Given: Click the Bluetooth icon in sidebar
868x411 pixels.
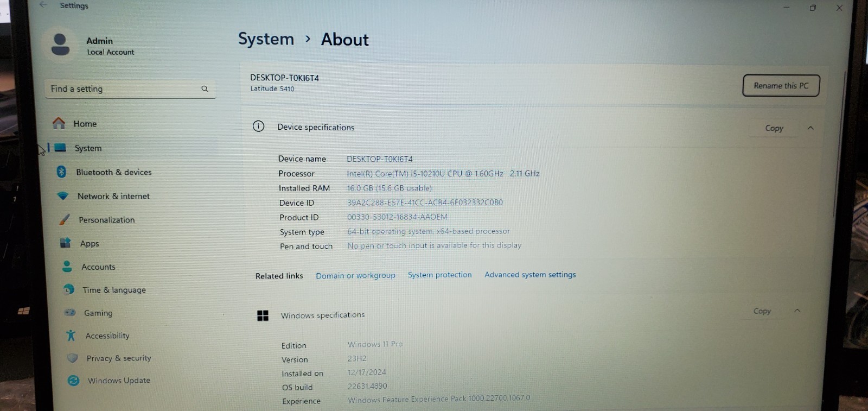Looking at the screenshot, I should (x=61, y=172).
